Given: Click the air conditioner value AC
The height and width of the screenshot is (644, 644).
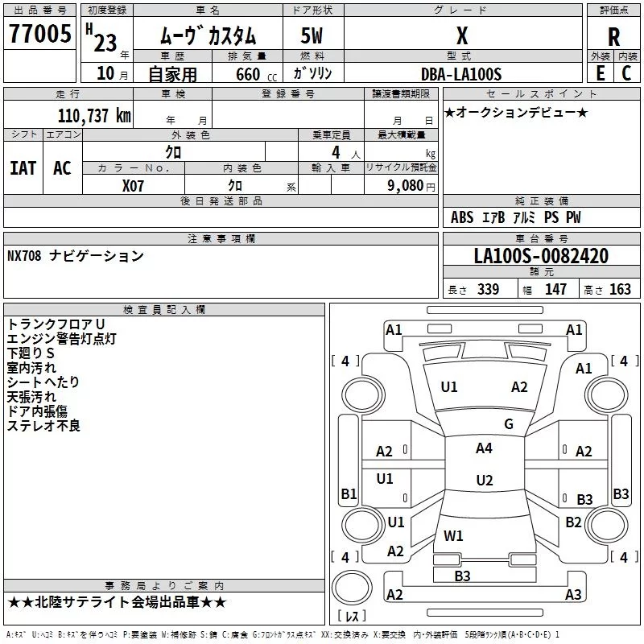Looking at the screenshot, I should (x=62, y=168).
